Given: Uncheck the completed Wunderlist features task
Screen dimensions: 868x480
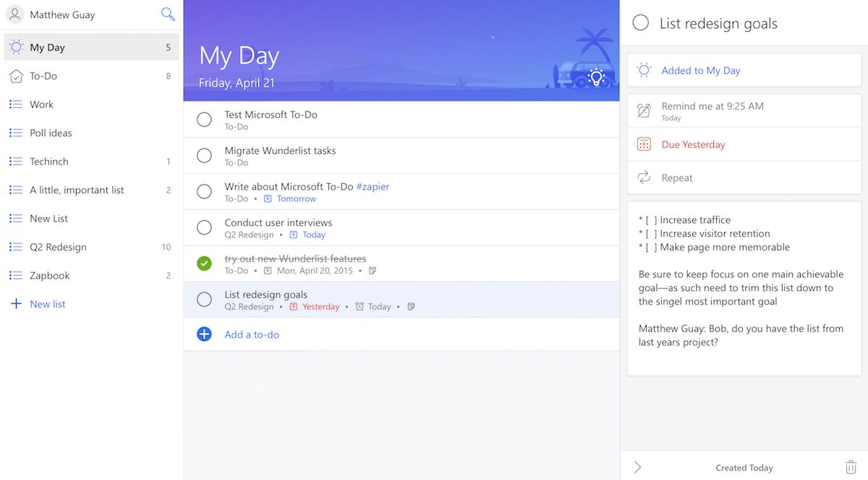Looking at the screenshot, I should (204, 264).
